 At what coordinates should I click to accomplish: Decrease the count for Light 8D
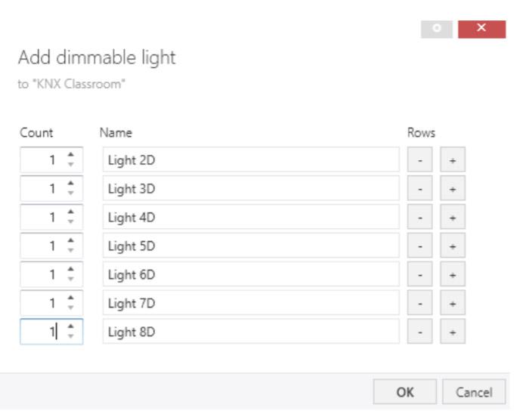coord(71,336)
